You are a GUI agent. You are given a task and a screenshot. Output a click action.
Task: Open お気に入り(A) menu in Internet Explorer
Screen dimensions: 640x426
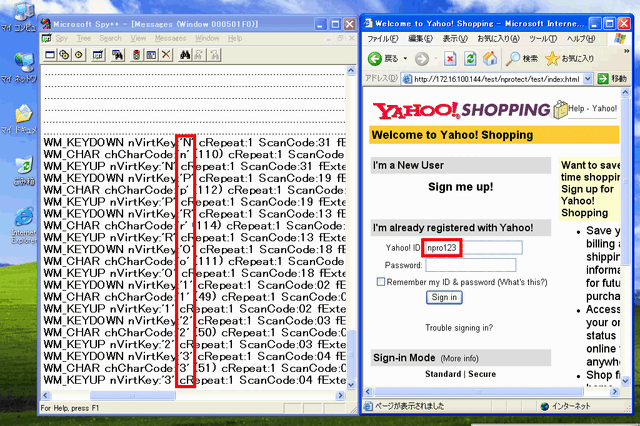[x=498, y=39]
